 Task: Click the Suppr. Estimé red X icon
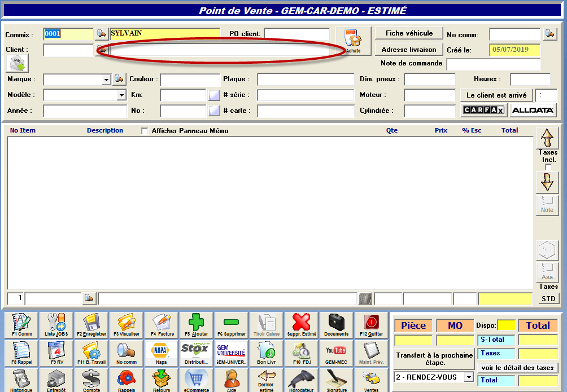pyautogui.click(x=301, y=325)
